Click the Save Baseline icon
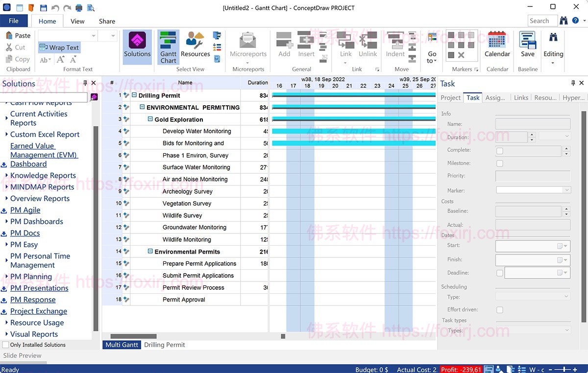The height and width of the screenshot is (373, 588). pyautogui.click(x=527, y=47)
